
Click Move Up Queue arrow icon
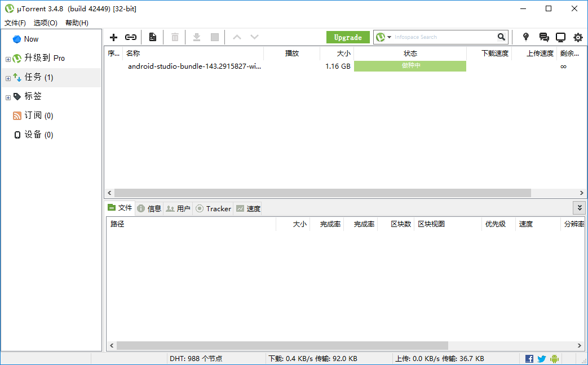(x=237, y=37)
